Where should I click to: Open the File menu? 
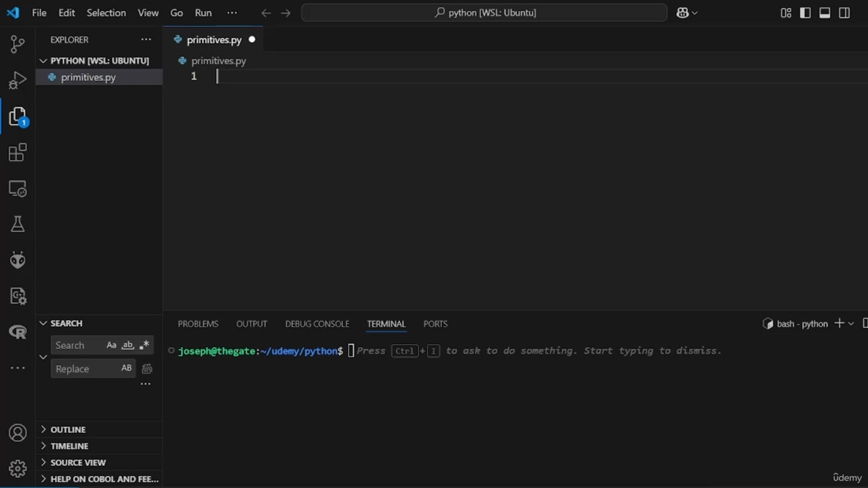[x=39, y=13]
